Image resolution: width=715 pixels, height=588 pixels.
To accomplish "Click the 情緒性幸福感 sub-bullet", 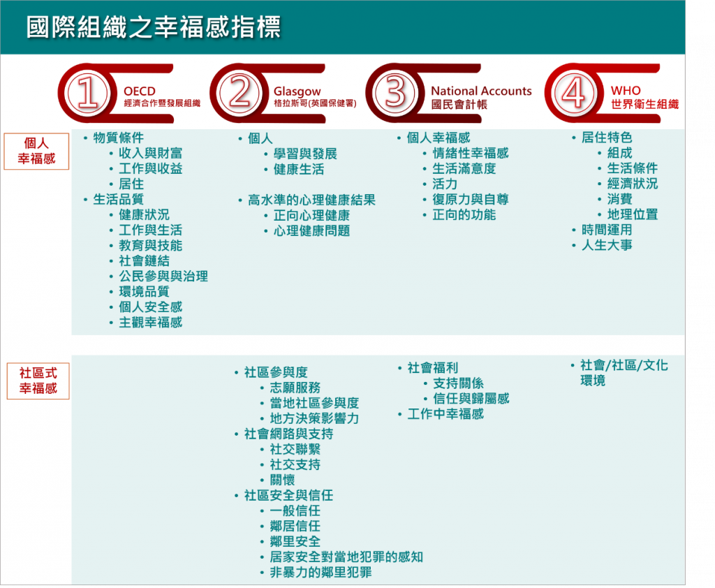I will [x=470, y=153].
